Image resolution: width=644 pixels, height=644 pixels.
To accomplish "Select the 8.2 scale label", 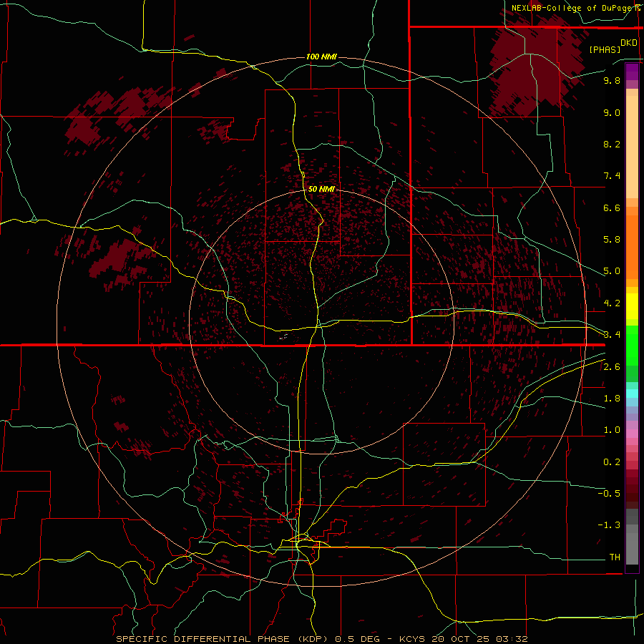I will tap(612, 144).
